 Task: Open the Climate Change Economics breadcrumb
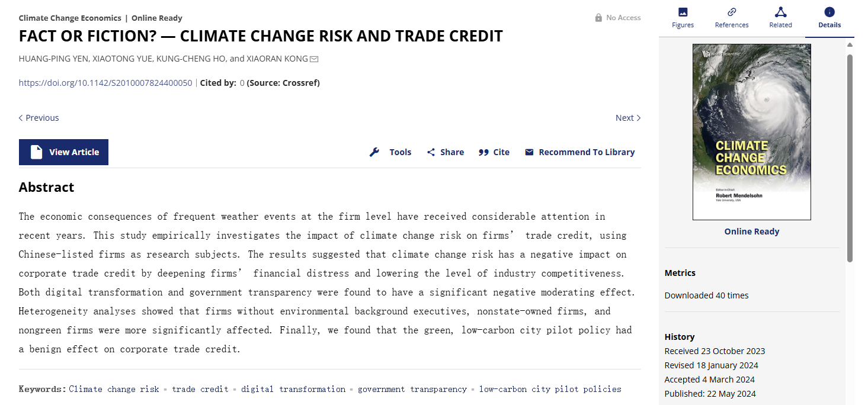tap(70, 18)
